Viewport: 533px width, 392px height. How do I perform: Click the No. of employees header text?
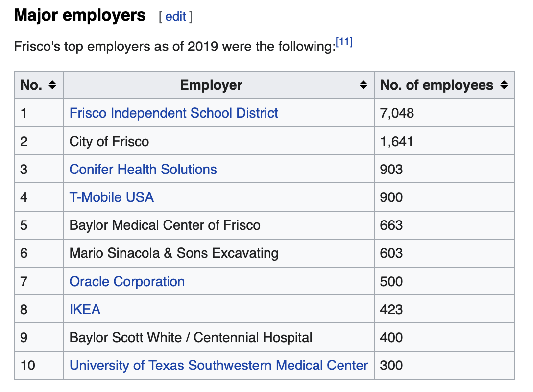click(x=436, y=85)
